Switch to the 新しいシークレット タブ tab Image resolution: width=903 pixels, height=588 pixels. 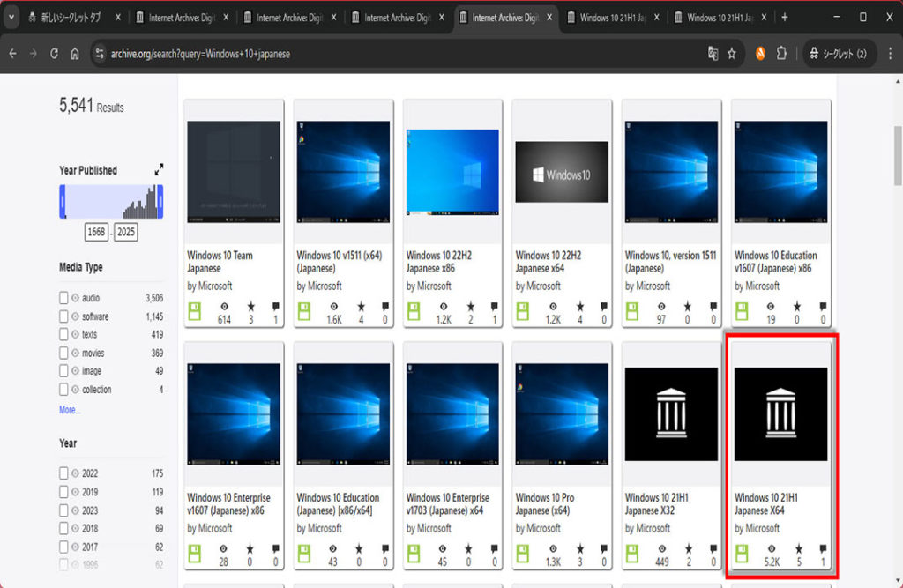[x=69, y=18]
